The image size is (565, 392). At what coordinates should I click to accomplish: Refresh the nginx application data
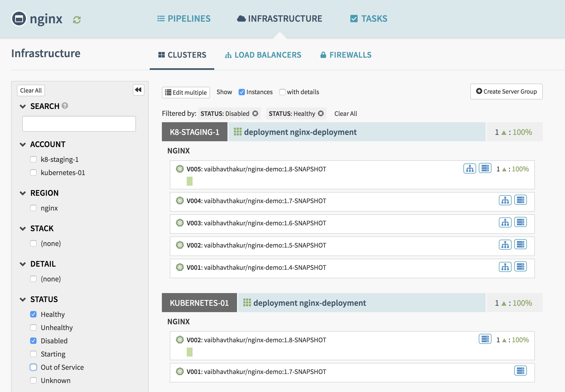tap(77, 20)
